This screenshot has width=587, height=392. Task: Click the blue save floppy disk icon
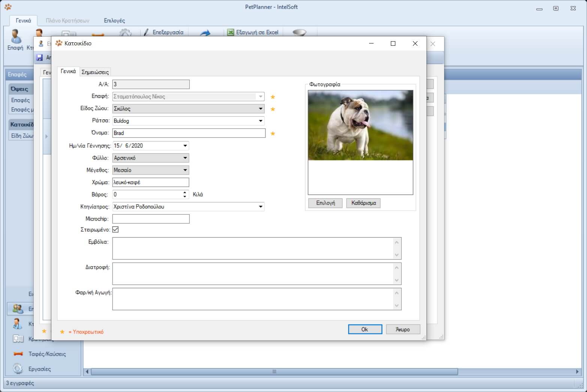[39, 57]
